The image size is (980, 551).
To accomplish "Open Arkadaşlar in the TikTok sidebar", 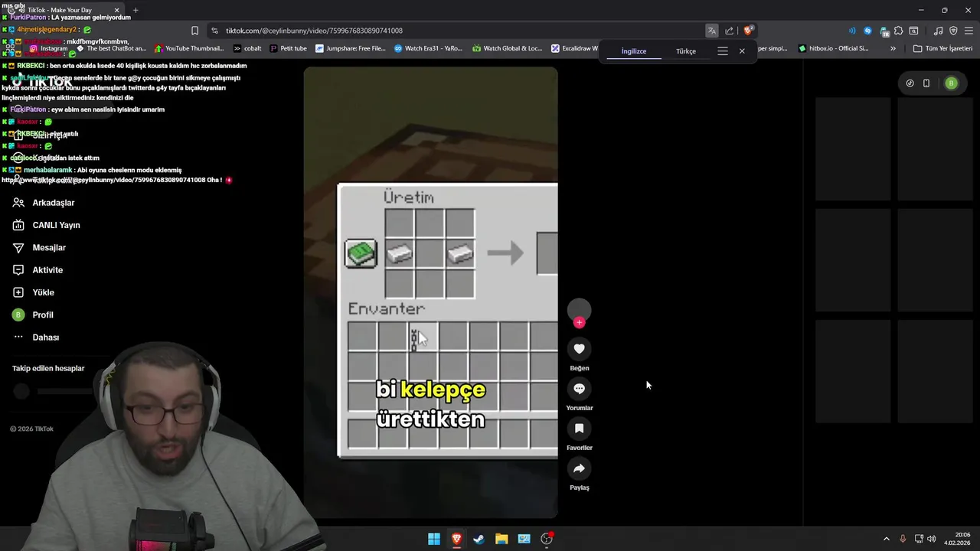I will pyautogui.click(x=44, y=203).
